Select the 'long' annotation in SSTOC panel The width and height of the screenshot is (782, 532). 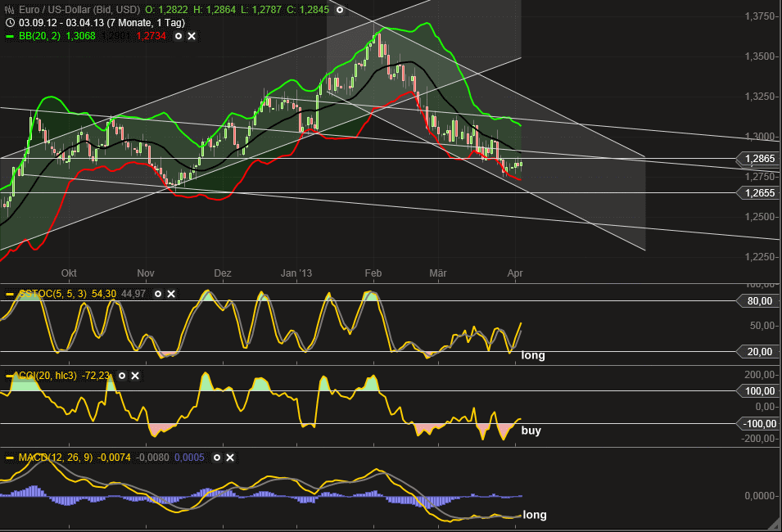533,355
